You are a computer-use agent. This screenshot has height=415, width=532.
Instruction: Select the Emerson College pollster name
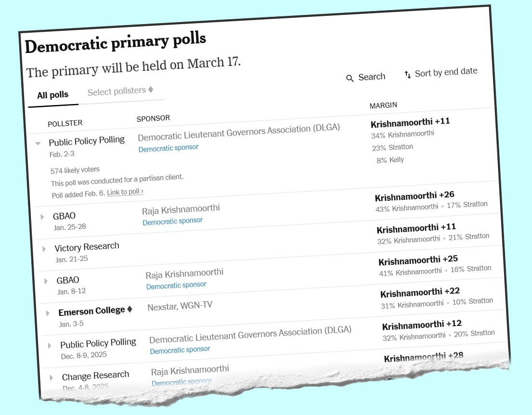(92, 311)
